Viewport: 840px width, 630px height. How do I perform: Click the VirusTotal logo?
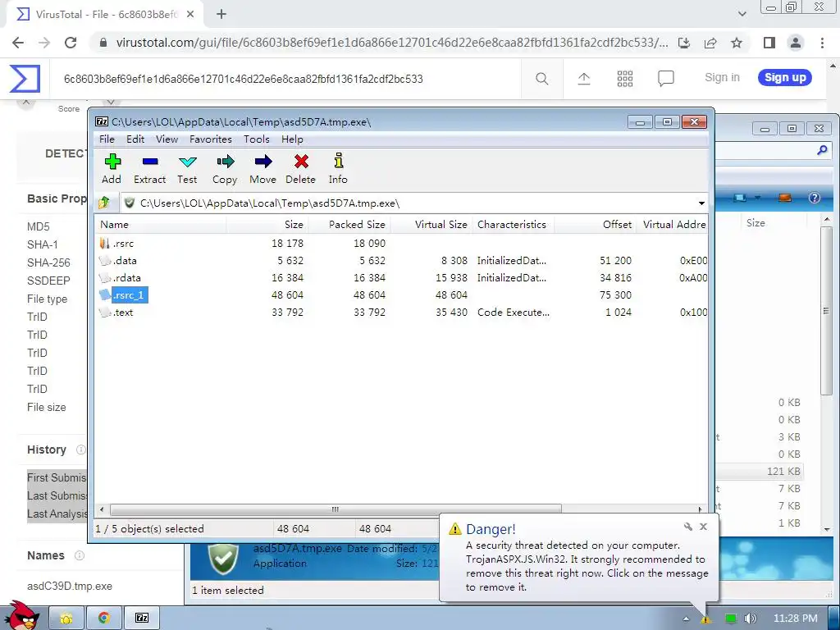click(25, 78)
